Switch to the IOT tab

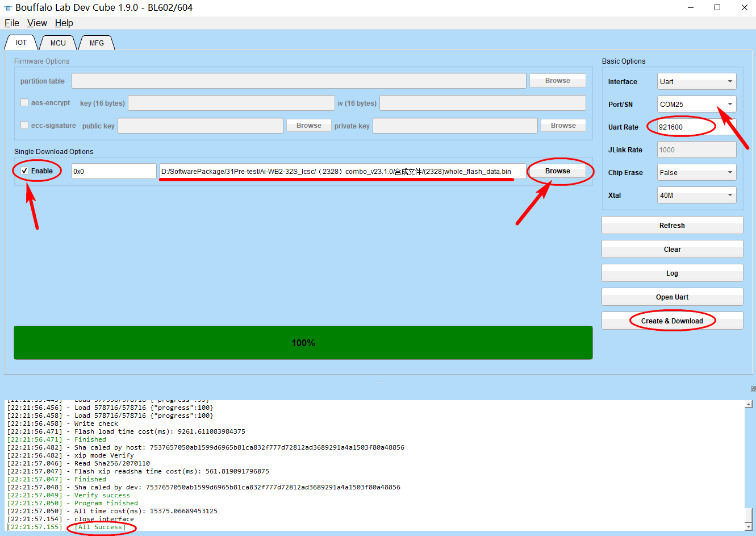21,43
